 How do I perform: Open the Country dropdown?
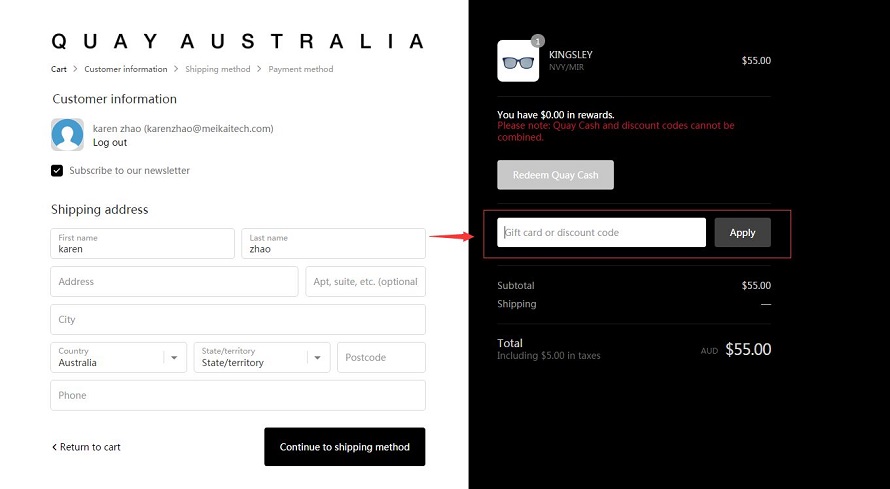tap(119, 357)
